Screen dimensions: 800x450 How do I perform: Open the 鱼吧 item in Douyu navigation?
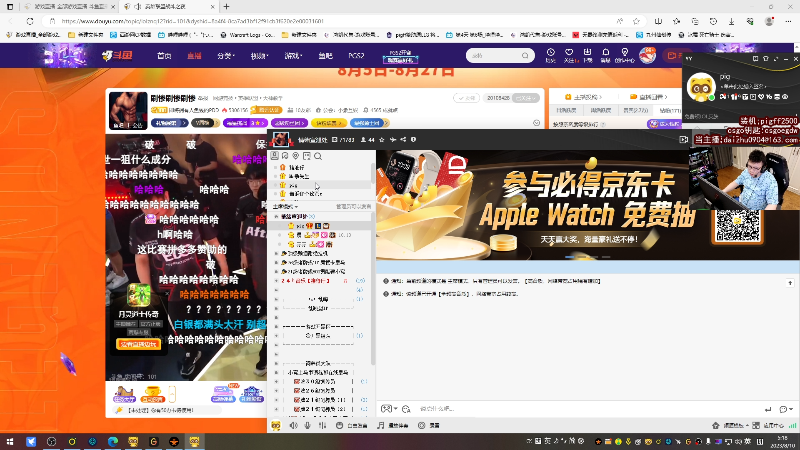(x=326, y=56)
